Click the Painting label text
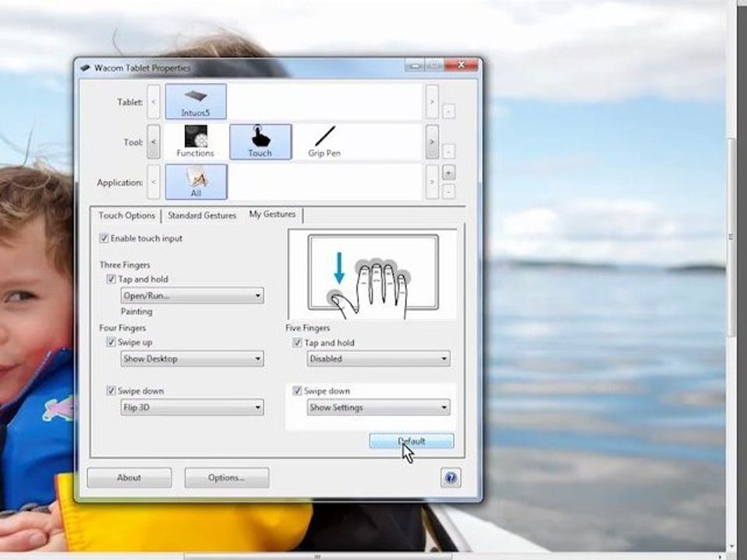747x560 pixels. 137,311
